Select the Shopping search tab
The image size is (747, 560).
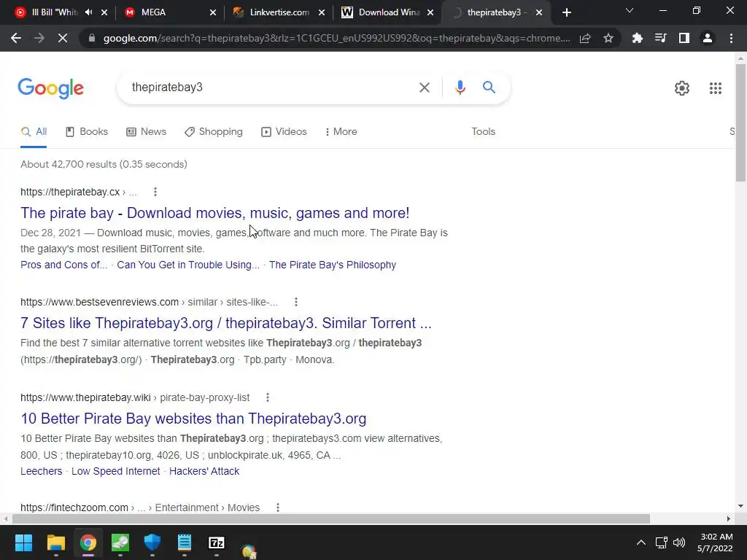tap(214, 131)
